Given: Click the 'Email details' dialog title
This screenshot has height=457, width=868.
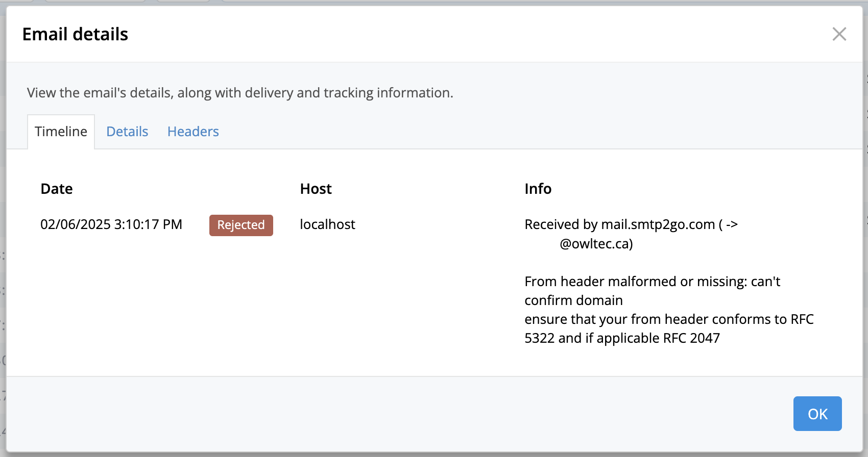Looking at the screenshot, I should point(76,34).
